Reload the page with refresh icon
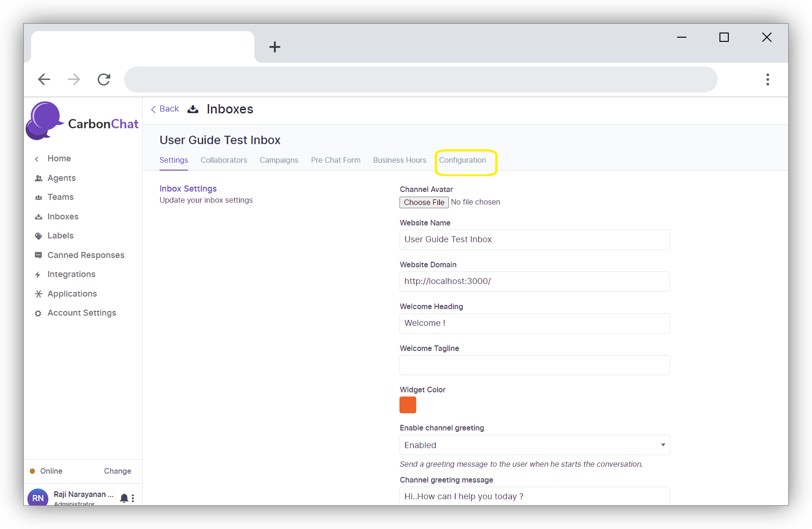This screenshot has height=529, width=812. click(x=104, y=79)
